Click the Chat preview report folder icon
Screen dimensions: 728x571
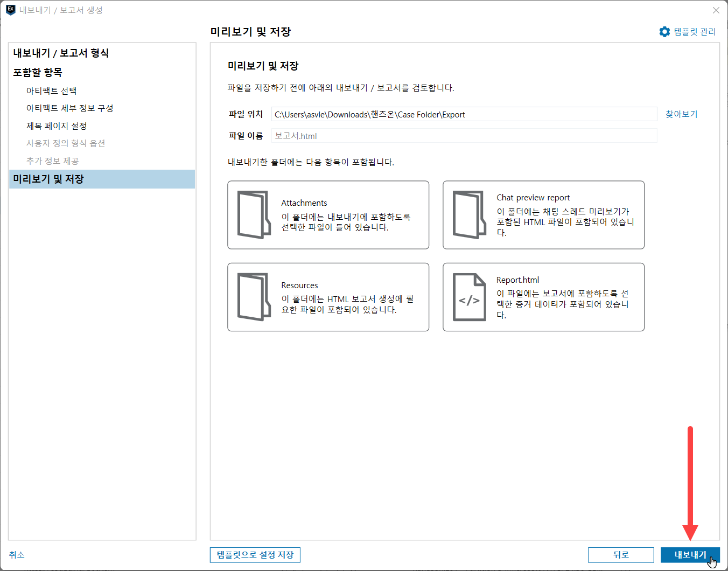click(470, 214)
